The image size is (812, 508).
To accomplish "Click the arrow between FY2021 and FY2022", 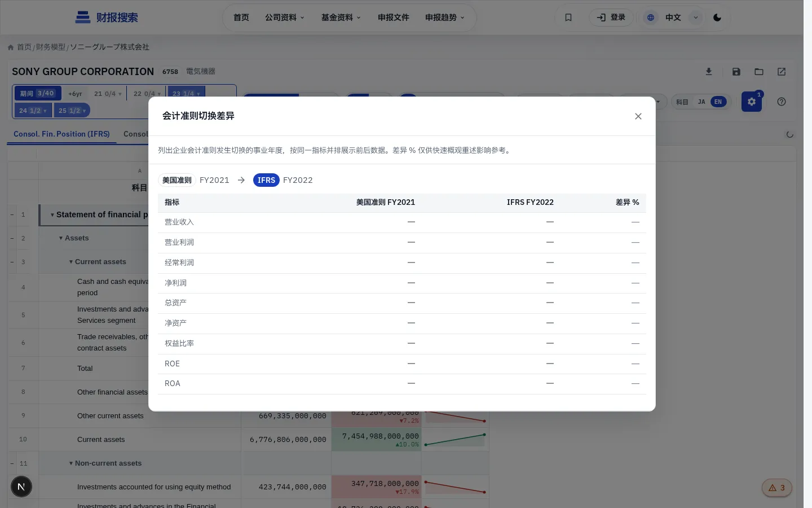I will (241, 180).
